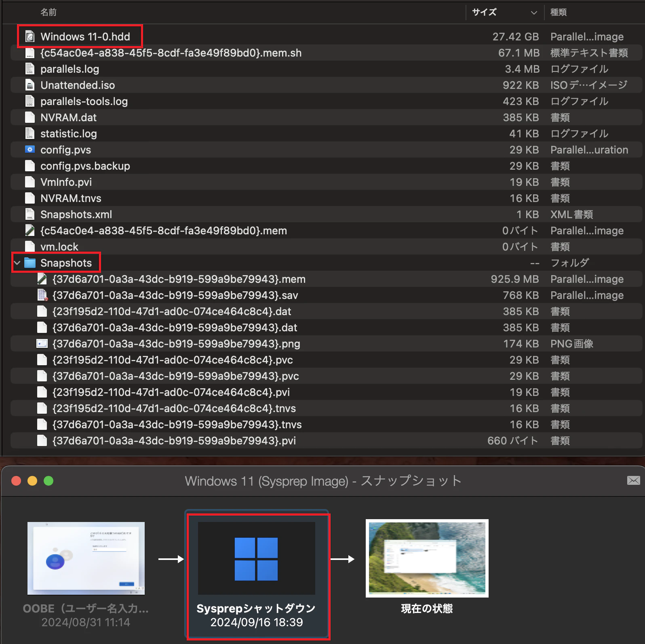Click the 925.9 MB size value
Screen dimensions: 645x644
515,279
